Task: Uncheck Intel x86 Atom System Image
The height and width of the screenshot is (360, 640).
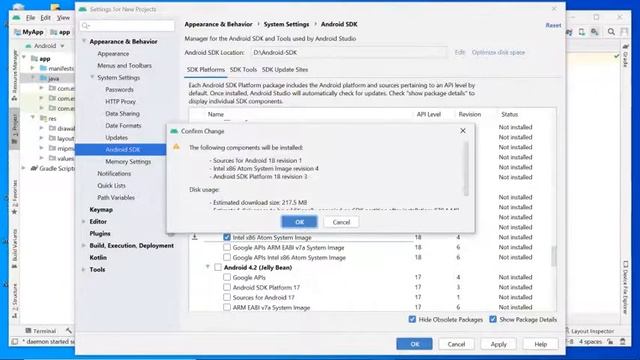Action: (x=227, y=237)
